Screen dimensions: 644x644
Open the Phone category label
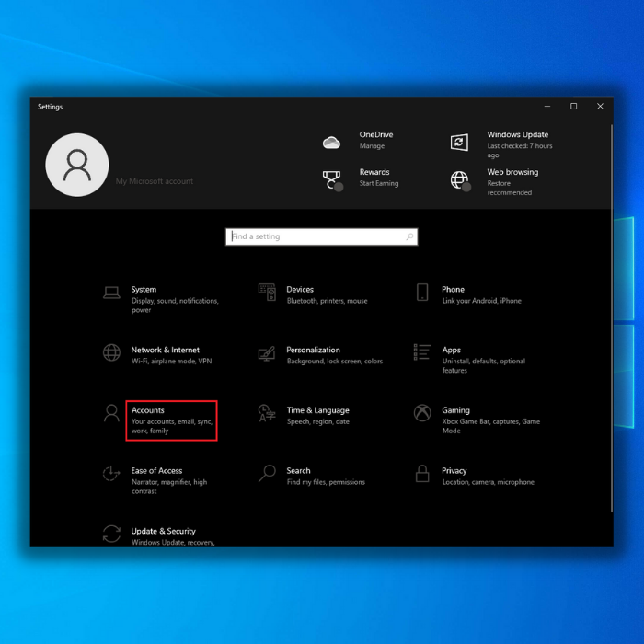[x=453, y=290]
